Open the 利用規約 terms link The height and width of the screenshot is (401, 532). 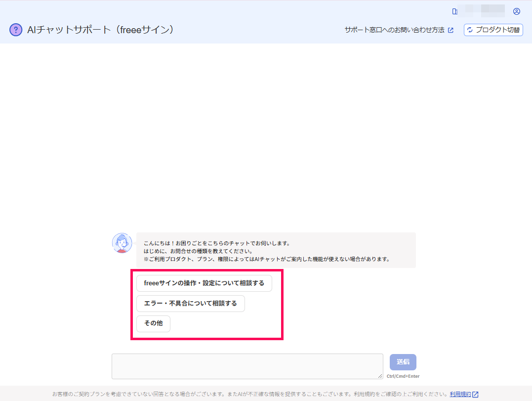[460, 394]
